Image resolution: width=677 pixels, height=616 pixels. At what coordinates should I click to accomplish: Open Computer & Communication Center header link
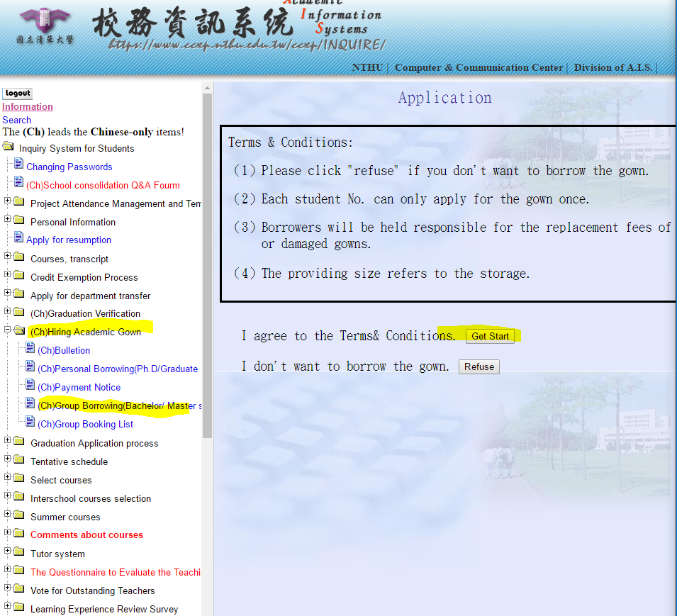[x=479, y=68]
